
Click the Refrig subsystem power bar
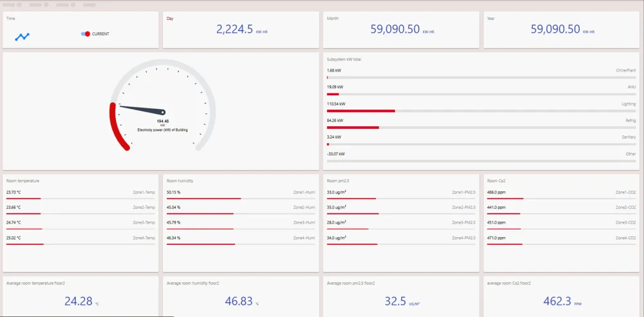click(481, 128)
